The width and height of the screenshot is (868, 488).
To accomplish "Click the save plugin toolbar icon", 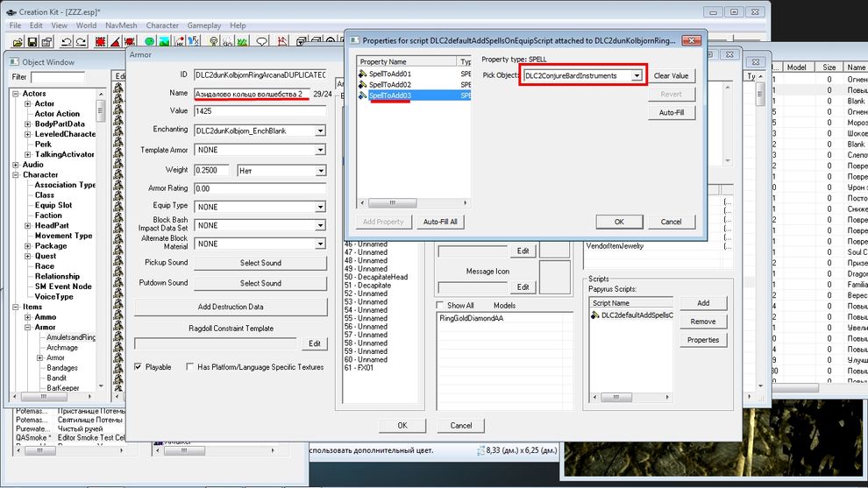I will tap(32, 42).
